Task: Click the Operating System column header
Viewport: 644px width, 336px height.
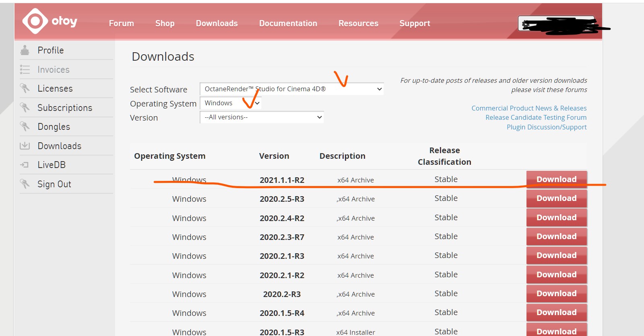Action: pyautogui.click(x=170, y=156)
